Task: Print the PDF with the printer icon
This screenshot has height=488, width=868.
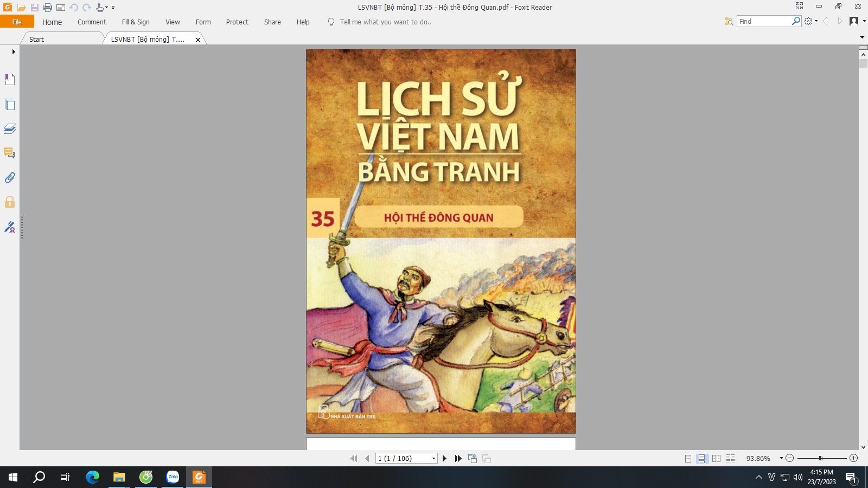Action: click(x=48, y=8)
